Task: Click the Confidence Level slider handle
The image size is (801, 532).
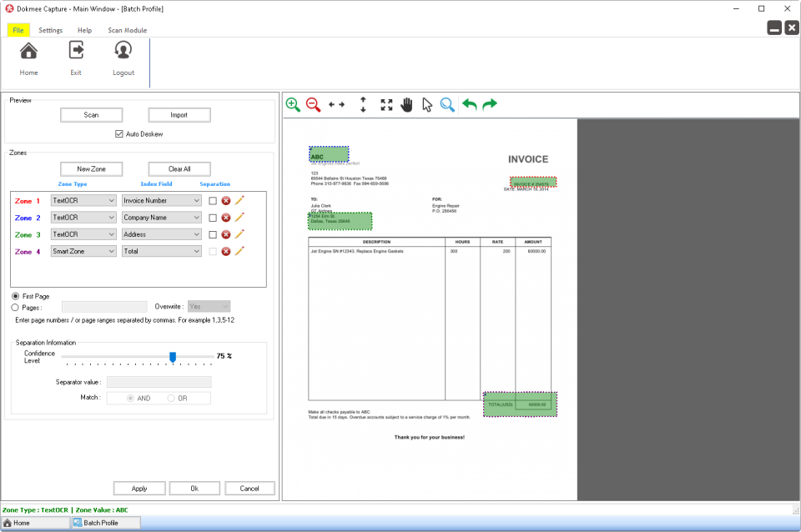Action: (173, 357)
